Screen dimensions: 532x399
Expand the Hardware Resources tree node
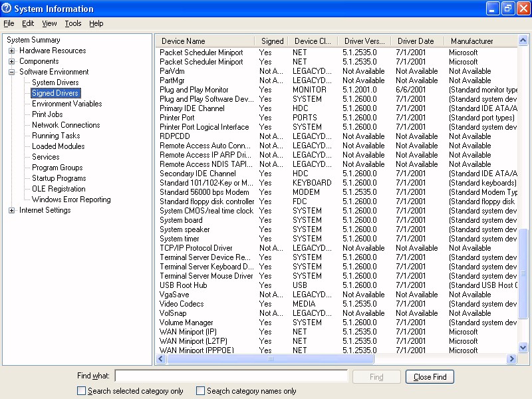click(x=12, y=51)
